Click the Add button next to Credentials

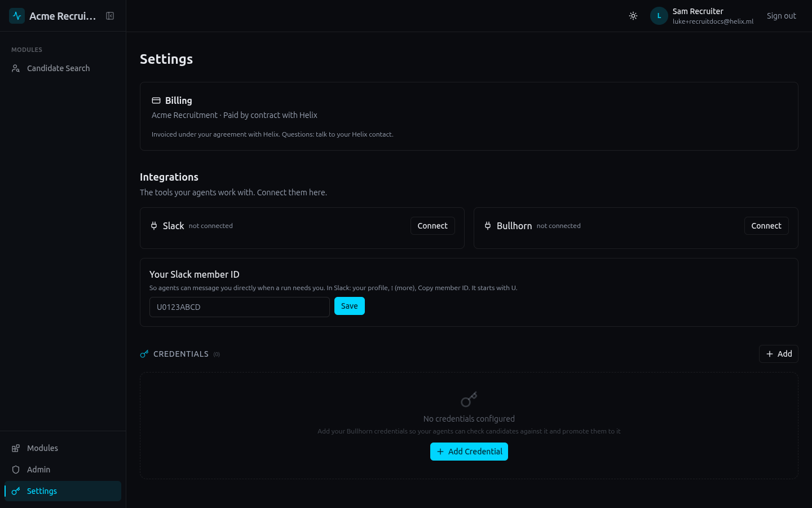click(x=779, y=354)
